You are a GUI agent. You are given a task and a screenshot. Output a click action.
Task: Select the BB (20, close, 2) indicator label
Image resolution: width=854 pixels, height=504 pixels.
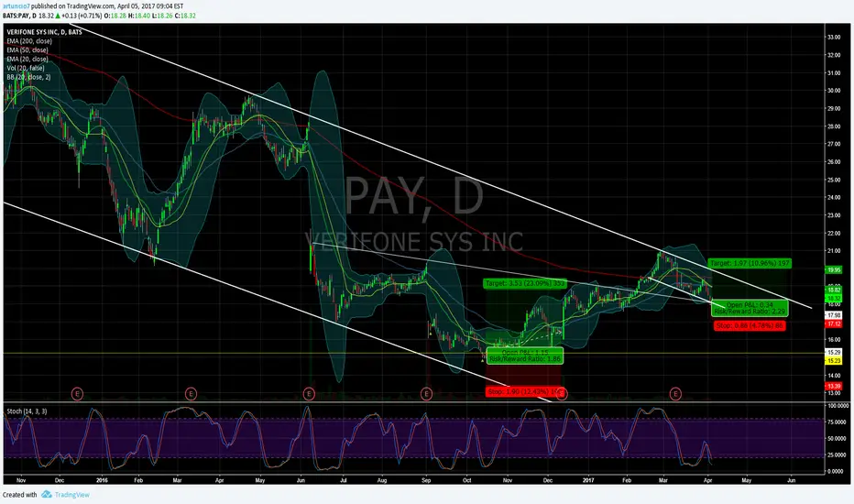[x=29, y=77]
